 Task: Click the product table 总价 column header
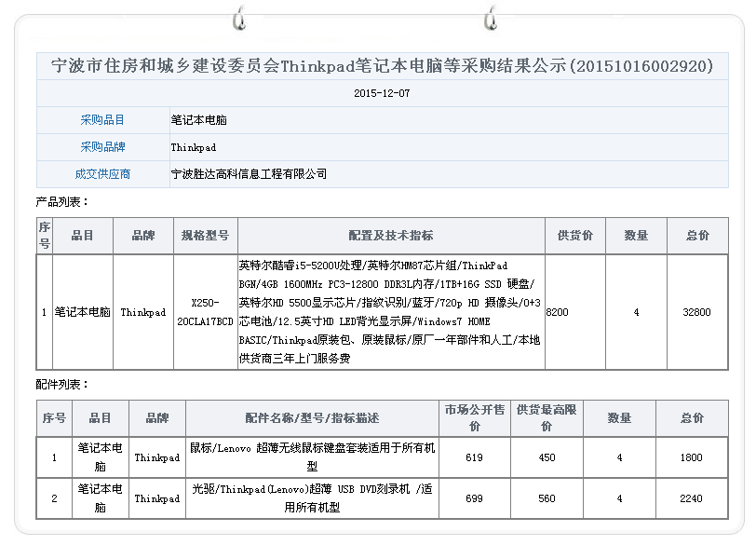(x=697, y=236)
